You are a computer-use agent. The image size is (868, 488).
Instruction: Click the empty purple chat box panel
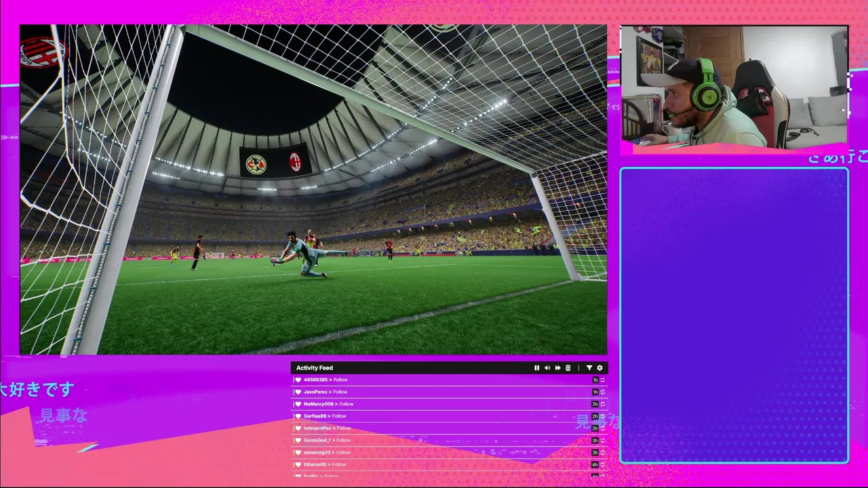[734, 316]
